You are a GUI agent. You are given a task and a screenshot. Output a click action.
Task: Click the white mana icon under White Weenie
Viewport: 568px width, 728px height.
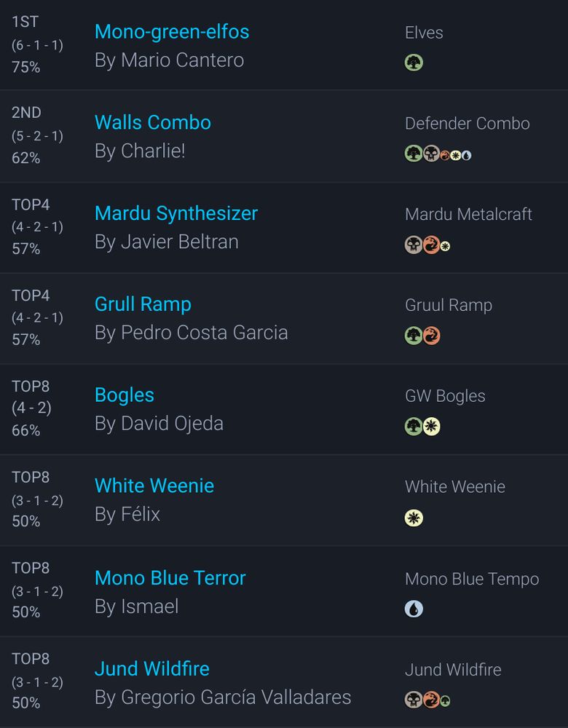pyautogui.click(x=414, y=518)
